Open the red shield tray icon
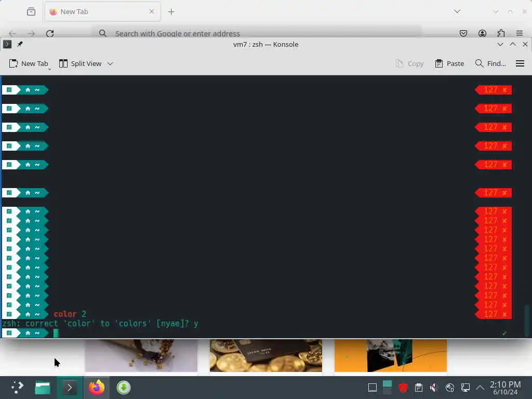The image size is (532, 399). pos(403,388)
